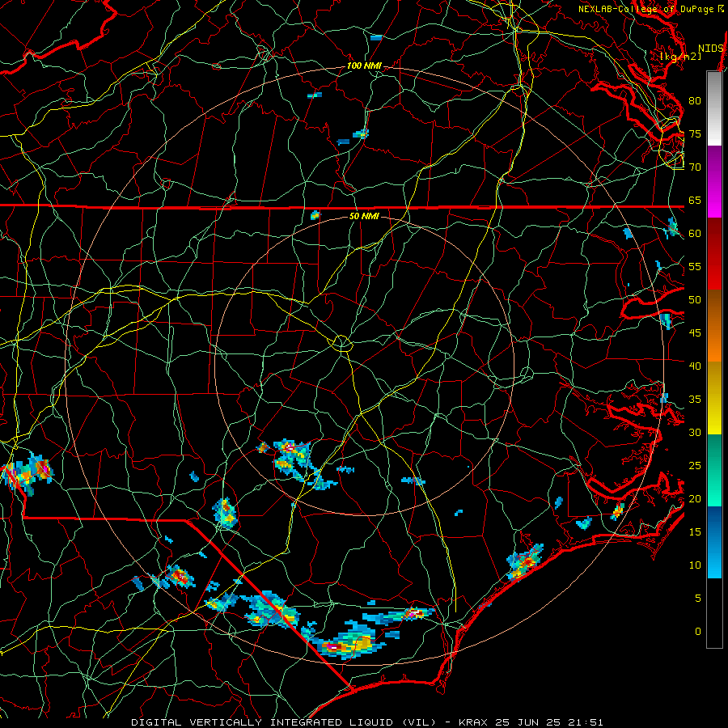Click the value 10 on the color scale

[x=695, y=565]
